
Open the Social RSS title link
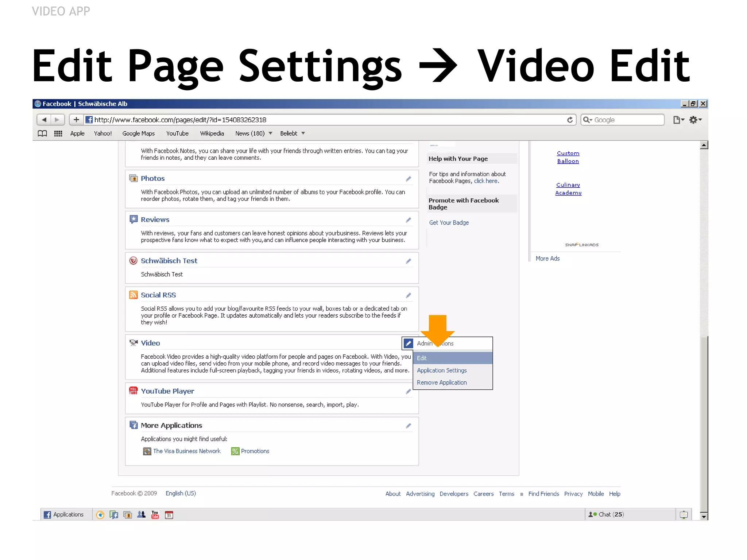[158, 295]
